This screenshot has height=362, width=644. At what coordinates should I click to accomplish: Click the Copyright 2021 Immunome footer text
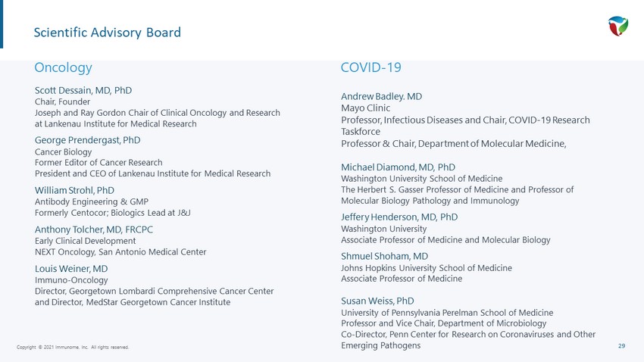73,347
